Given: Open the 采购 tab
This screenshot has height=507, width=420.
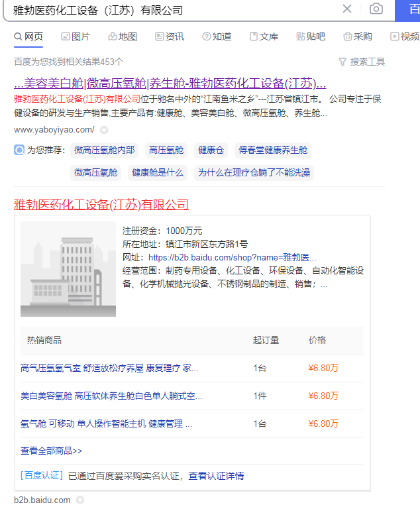Looking at the screenshot, I should (x=358, y=36).
